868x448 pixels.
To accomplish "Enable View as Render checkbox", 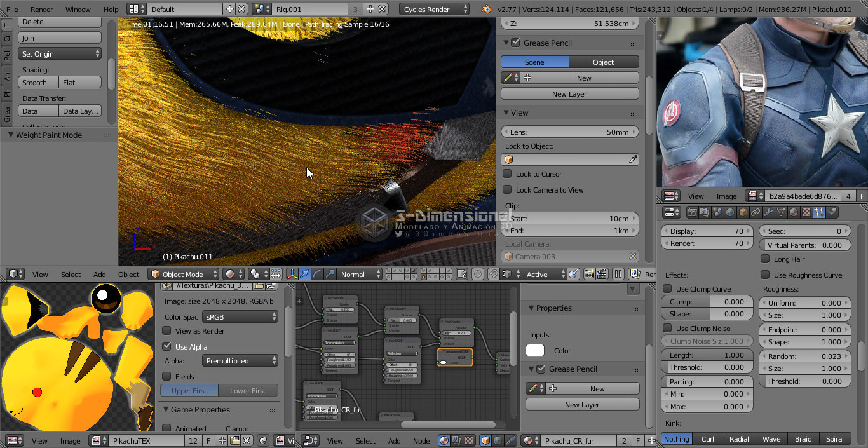I will 166,330.
